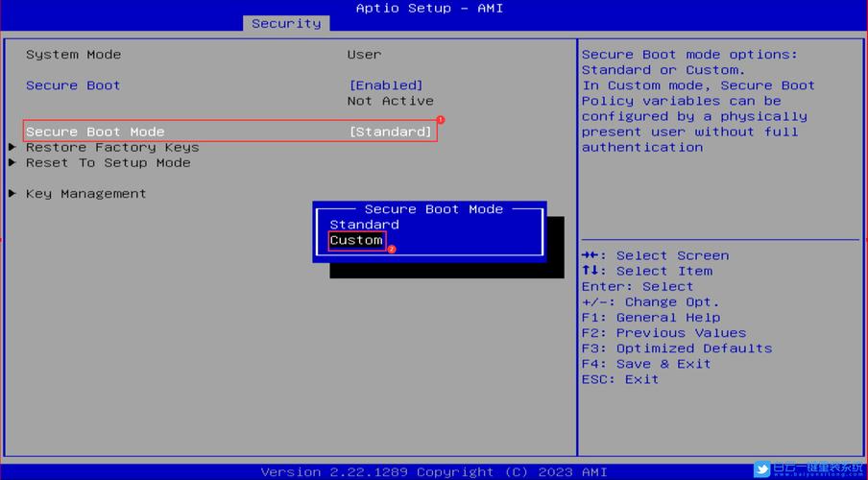Toggle the Secure Boot [Enabled] value

pos(385,85)
